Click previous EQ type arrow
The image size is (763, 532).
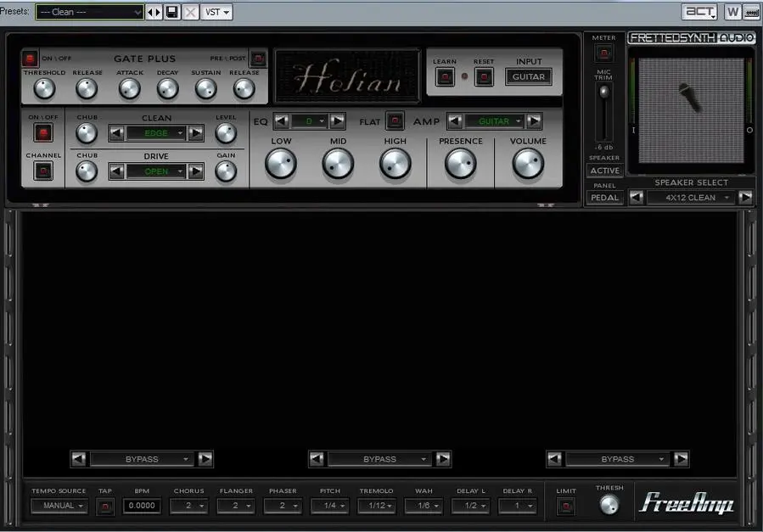pos(281,121)
